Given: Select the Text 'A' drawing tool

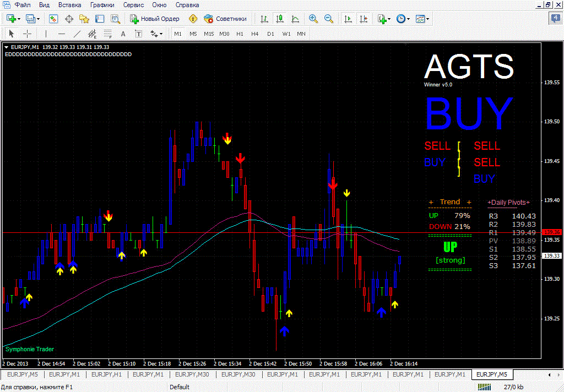Looking at the screenshot, I should [123, 34].
